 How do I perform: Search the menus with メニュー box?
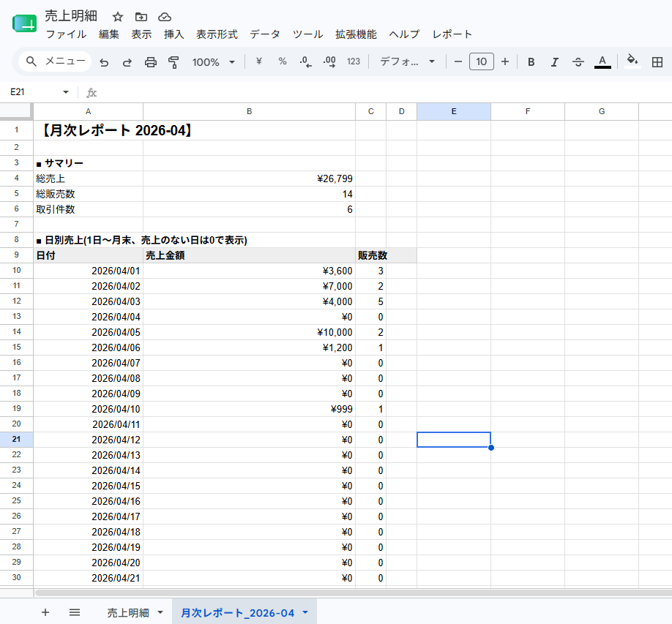tap(56, 61)
